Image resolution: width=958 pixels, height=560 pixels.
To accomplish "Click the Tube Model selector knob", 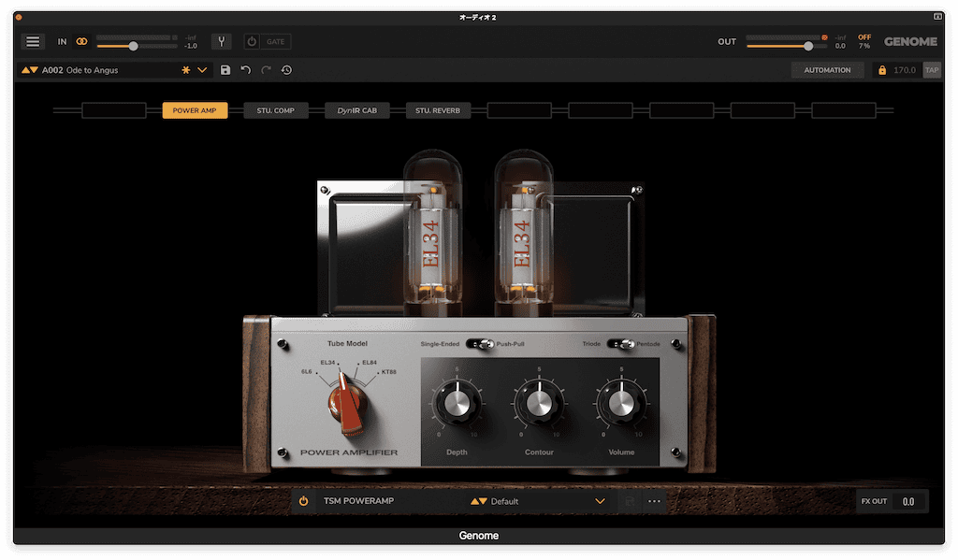I will point(346,403).
